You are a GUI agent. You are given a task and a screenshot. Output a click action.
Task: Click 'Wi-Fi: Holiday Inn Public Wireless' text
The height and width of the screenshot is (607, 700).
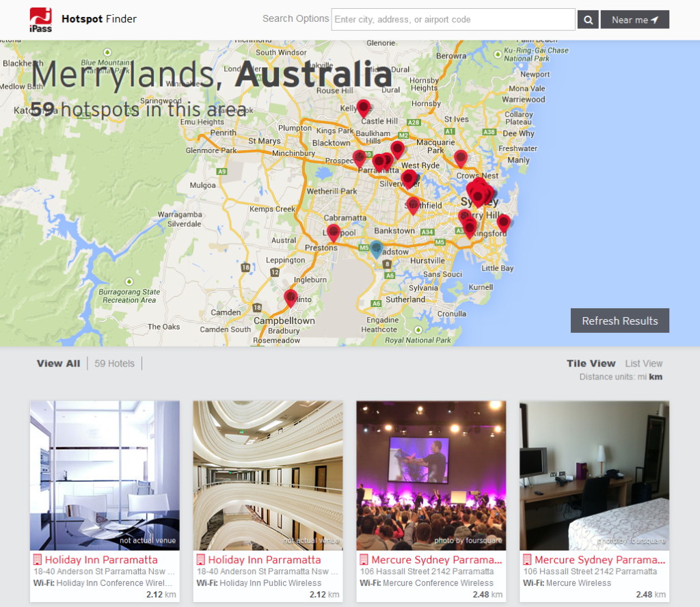pos(259,583)
